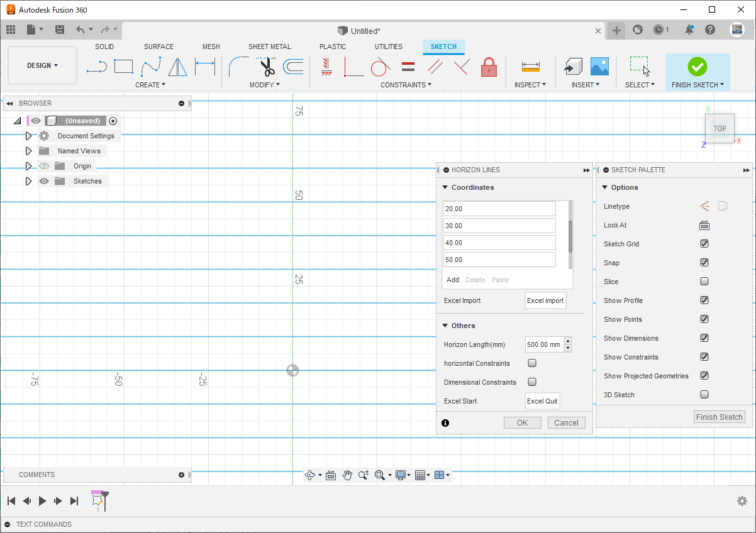The image size is (756, 533).
Task: Toggle the Show Points checkbox
Action: click(704, 319)
